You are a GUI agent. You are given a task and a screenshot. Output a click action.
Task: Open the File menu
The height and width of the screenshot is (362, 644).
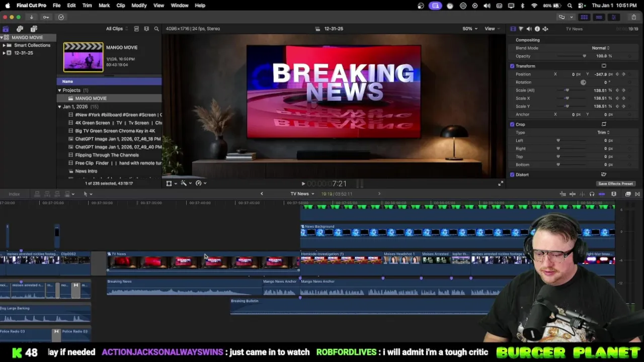pos(56,6)
